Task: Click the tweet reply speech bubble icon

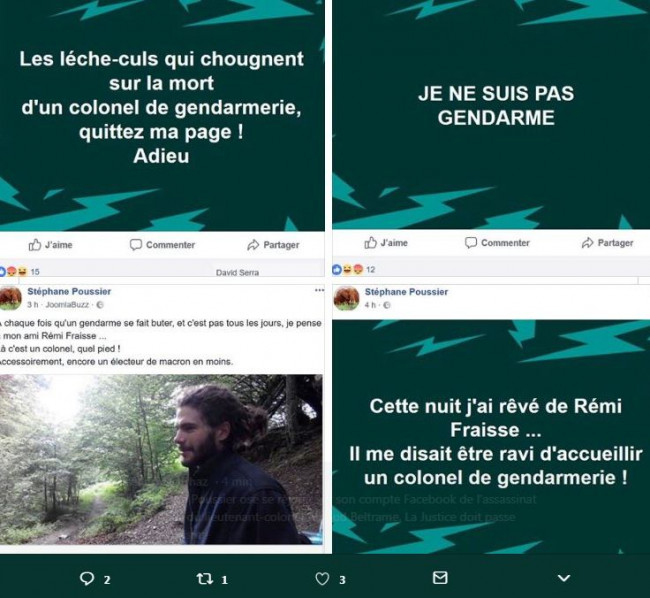Action: click(x=87, y=578)
